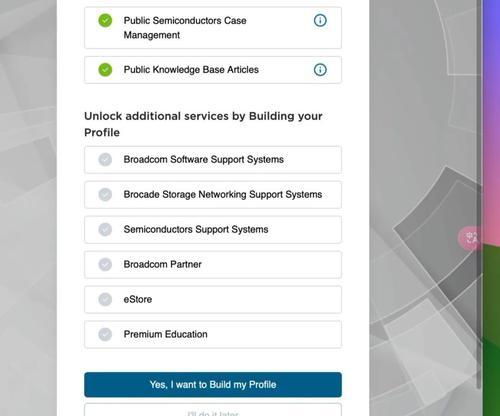Viewport: 500px width, 416px height.
Task: Open info icon for Public Semiconductors Case Management
Action: 320,21
